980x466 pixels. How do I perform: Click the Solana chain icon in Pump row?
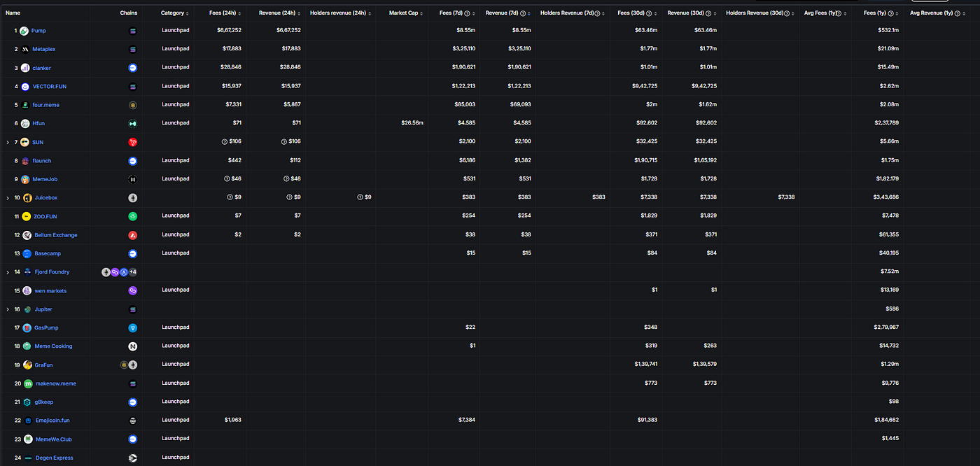pyautogui.click(x=133, y=31)
